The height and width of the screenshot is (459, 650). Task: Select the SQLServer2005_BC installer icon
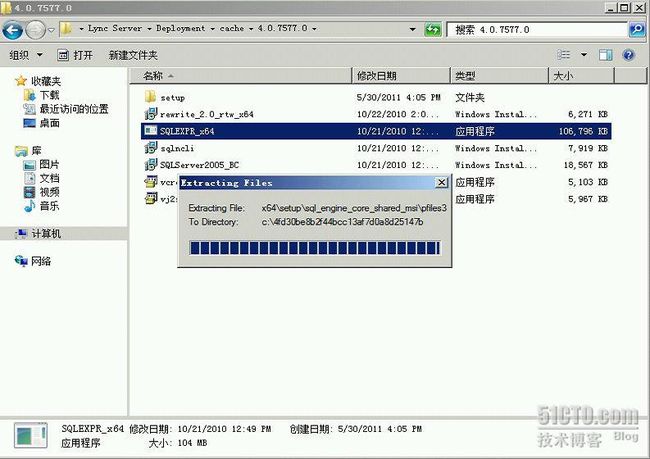(x=150, y=165)
